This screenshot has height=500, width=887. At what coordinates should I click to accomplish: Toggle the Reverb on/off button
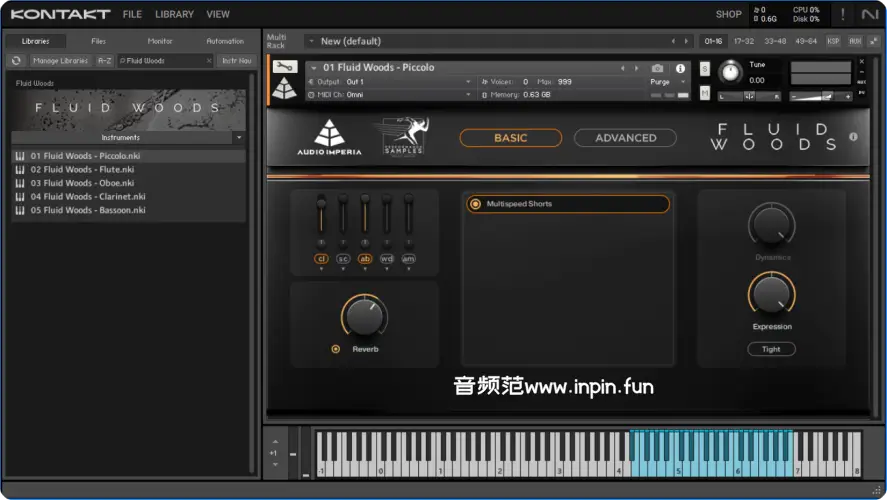(x=335, y=349)
